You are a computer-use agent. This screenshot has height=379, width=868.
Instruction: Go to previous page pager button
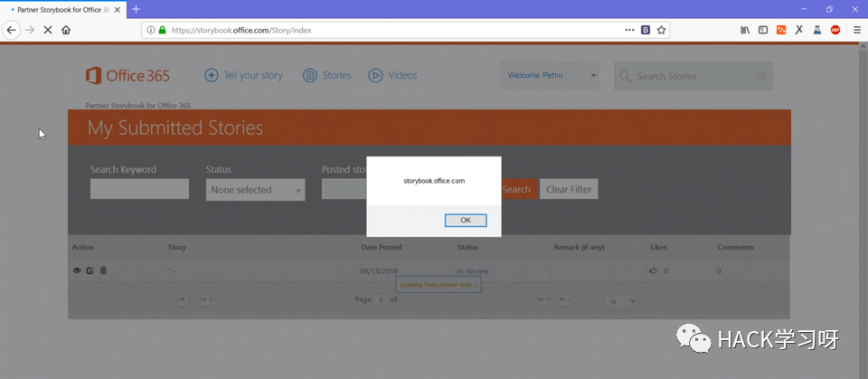coord(205,299)
